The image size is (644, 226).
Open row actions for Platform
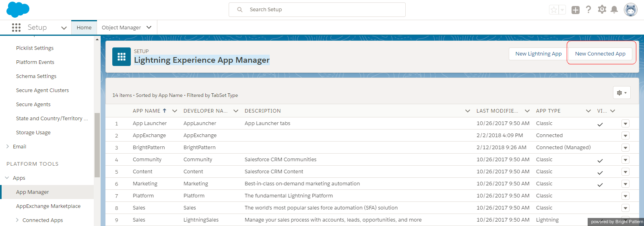click(625, 196)
